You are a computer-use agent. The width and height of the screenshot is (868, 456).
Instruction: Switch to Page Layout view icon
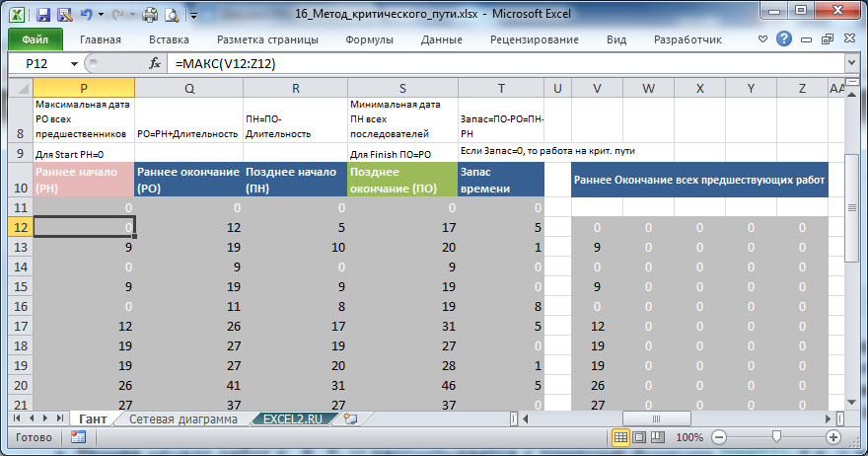[x=639, y=437]
